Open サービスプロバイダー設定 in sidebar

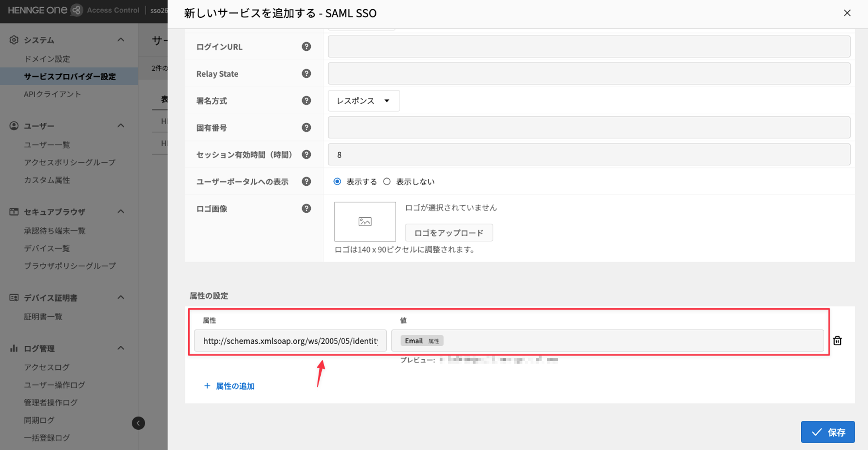click(x=69, y=76)
